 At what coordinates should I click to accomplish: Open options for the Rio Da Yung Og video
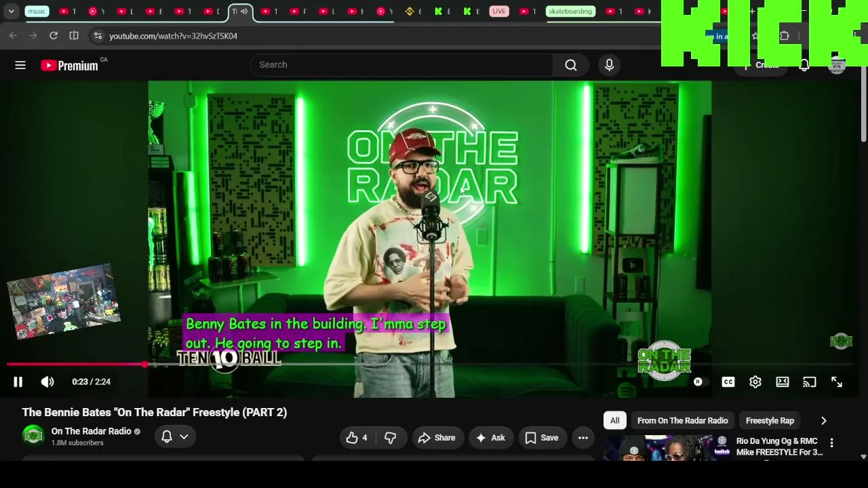(x=831, y=443)
